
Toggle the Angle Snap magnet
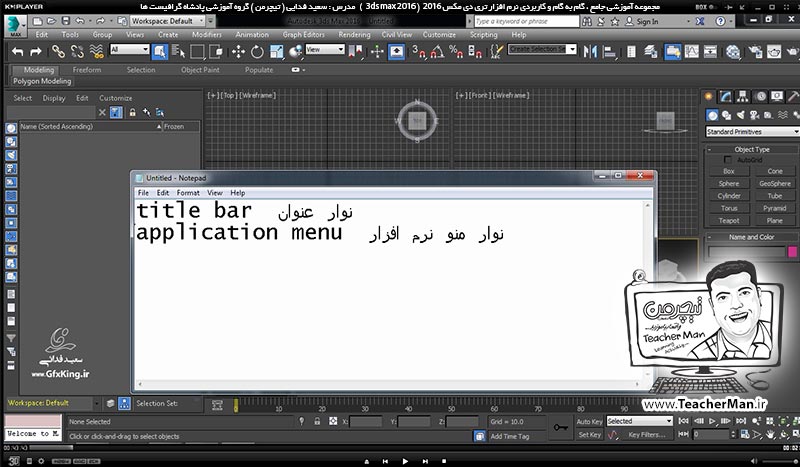[437, 51]
